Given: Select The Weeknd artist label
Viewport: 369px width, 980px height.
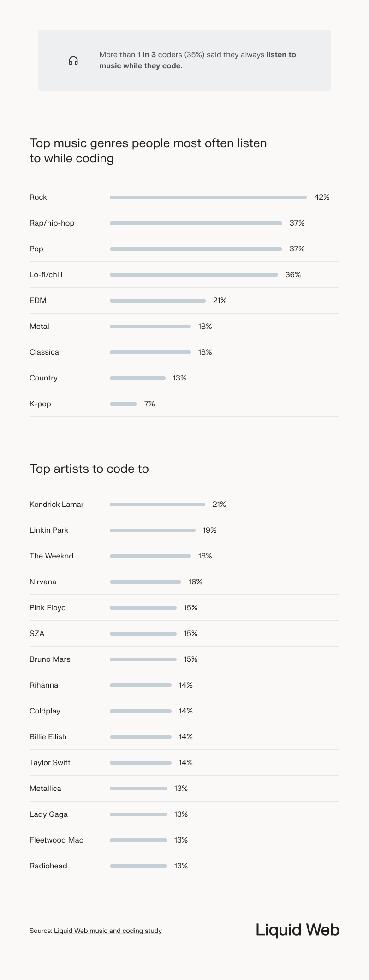Looking at the screenshot, I should click(x=51, y=556).
